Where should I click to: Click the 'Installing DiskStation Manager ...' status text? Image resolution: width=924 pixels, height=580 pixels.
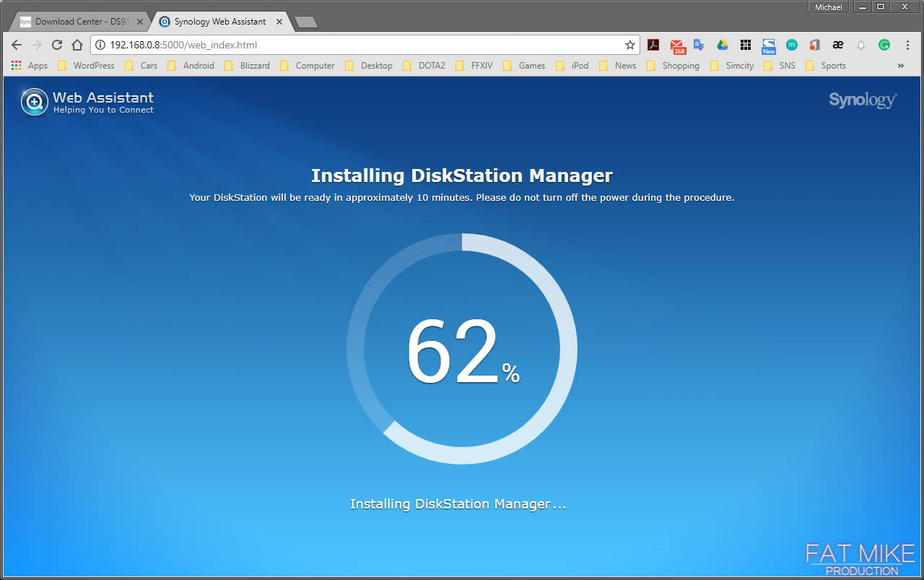point(458,504)
